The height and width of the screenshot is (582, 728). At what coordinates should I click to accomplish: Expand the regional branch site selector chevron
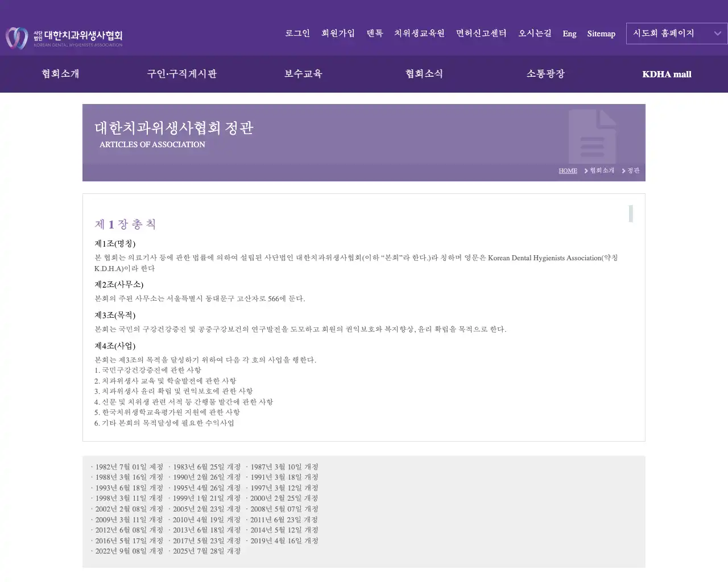(x=718, y=34)
